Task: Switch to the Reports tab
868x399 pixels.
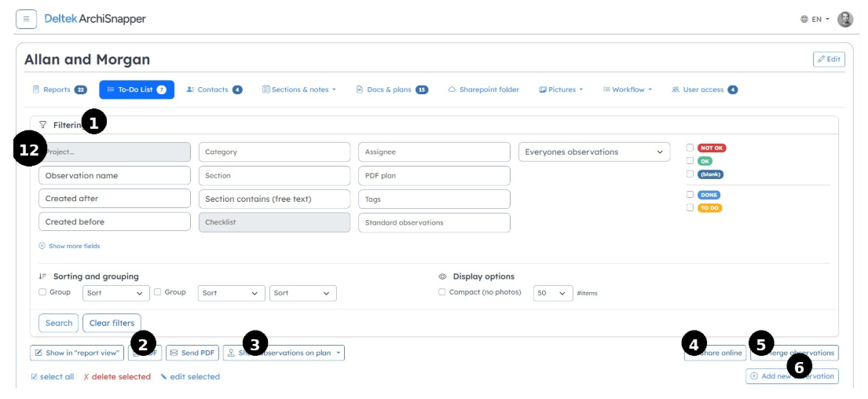Action: (x=60, y=90)
